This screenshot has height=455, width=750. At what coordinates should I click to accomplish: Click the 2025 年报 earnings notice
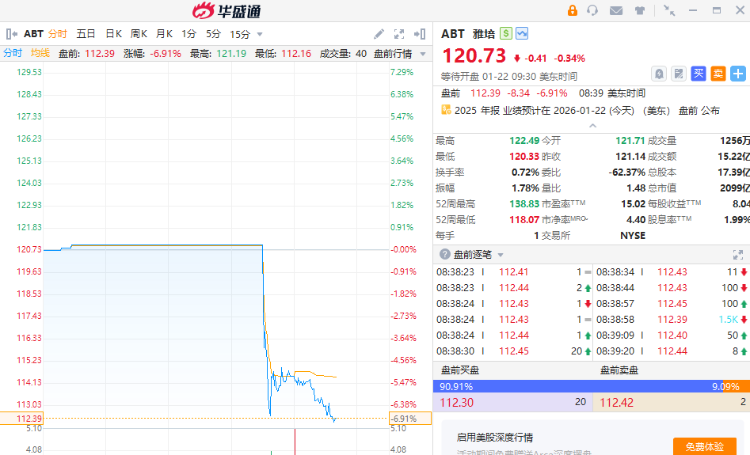[587, 111]
